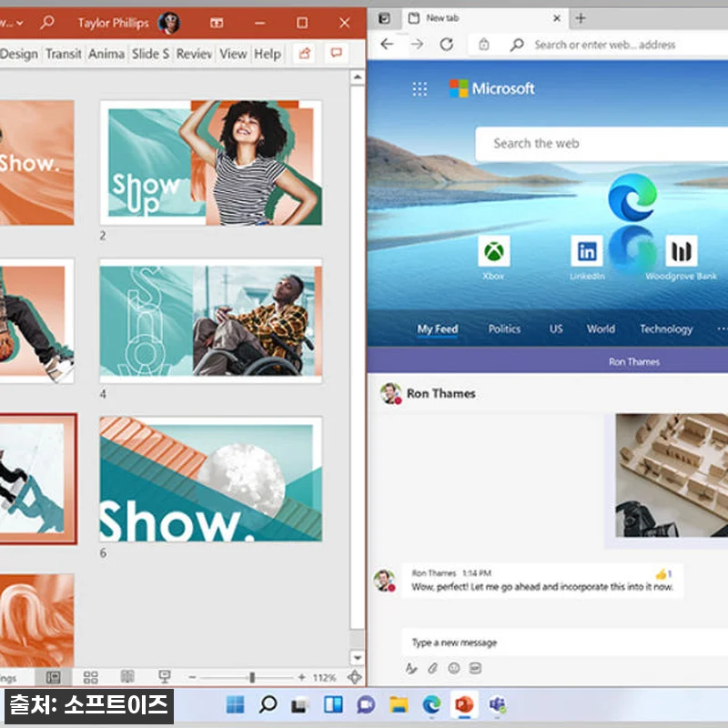Select the World news tab
This screenshot has width=728, height=728.
(x=601, y=329)
